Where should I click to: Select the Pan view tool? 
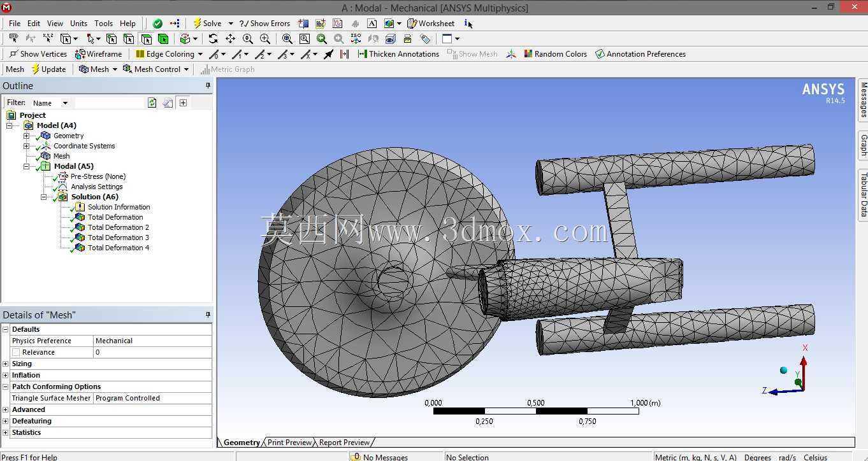coord(230,39)
